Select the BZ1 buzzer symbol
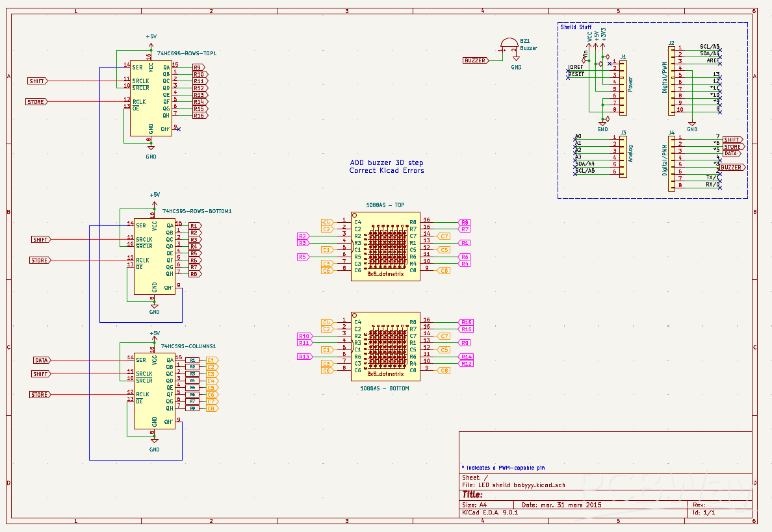The width and height of the screenshot is (772, 532). (508, 48)
